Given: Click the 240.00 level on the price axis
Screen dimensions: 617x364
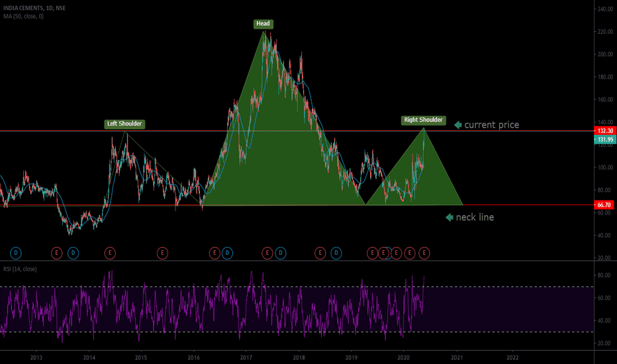Looking at the screenshot, I should (606, 9).
